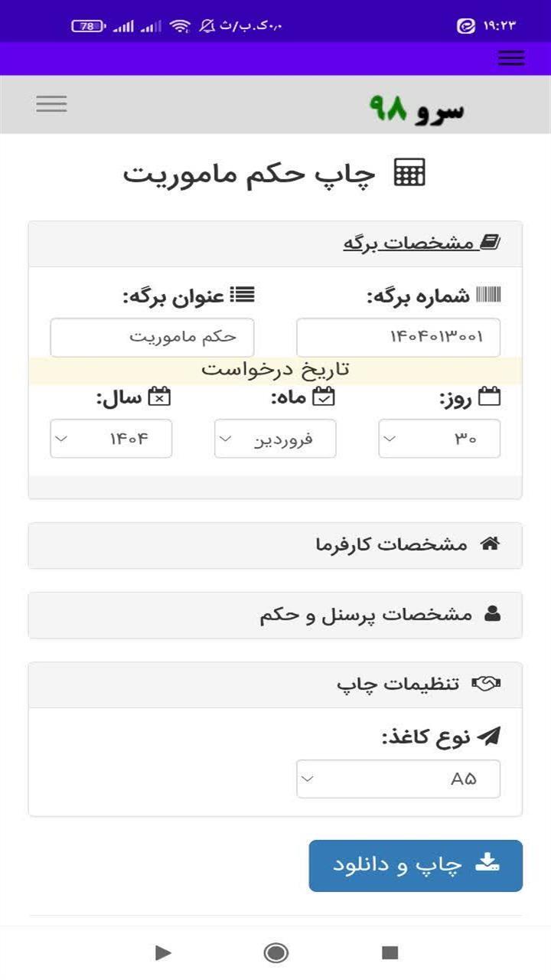Tap the Android back triangle button
This screenshot has width=551, height=980.
click(x=163, y=952)
